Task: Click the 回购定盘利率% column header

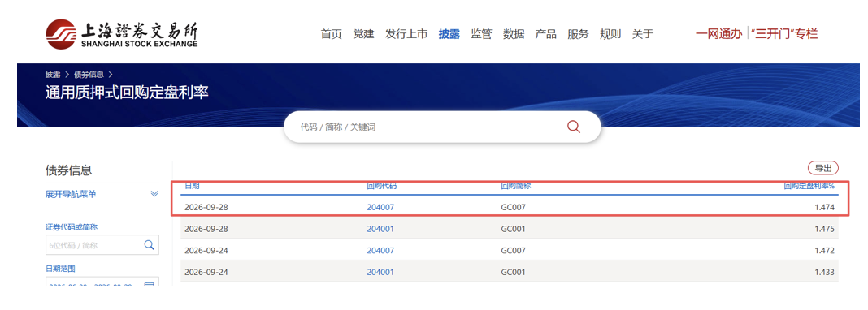Action: click(x=809, y=186)
